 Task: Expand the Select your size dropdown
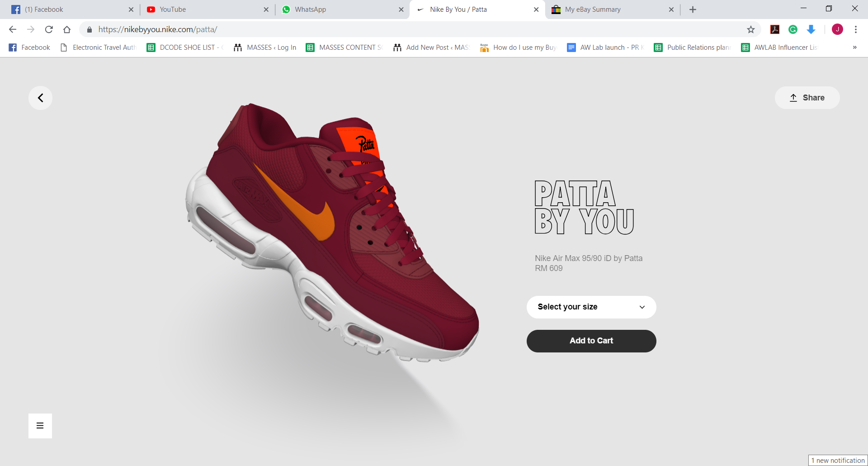point(591,307)
